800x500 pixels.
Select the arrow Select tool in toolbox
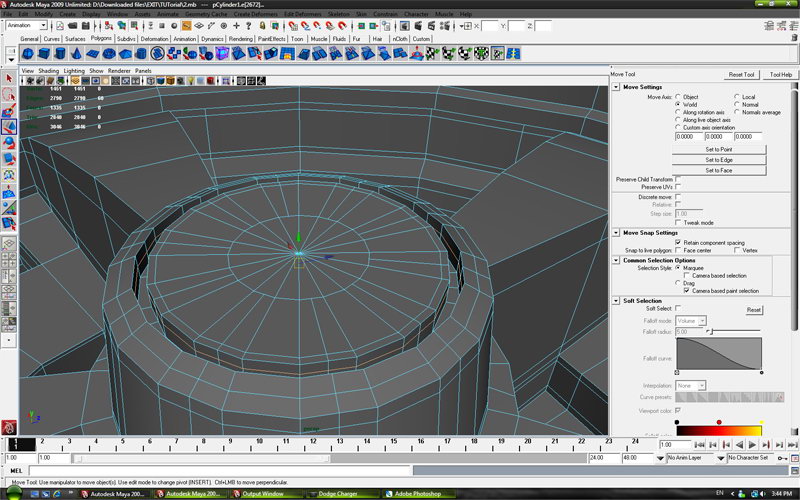[x=8, y=79]
